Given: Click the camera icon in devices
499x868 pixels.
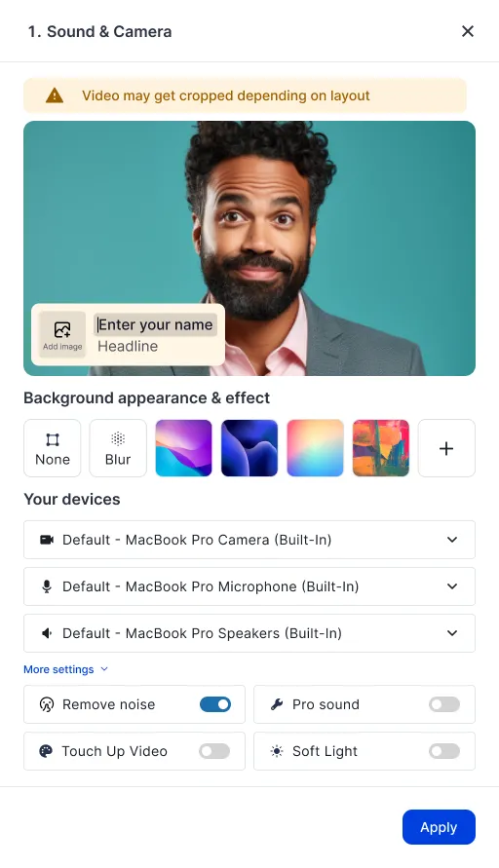Looking at the screenshot, I should coord(47,540).
